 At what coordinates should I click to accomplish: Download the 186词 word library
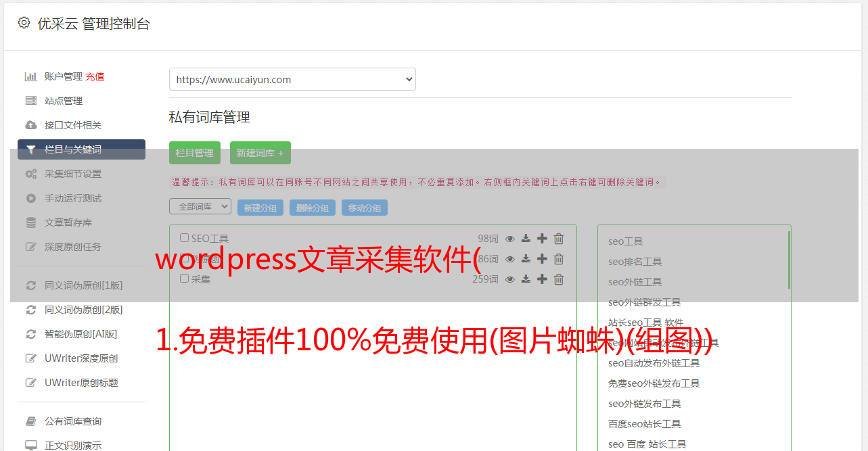point(526,259)
